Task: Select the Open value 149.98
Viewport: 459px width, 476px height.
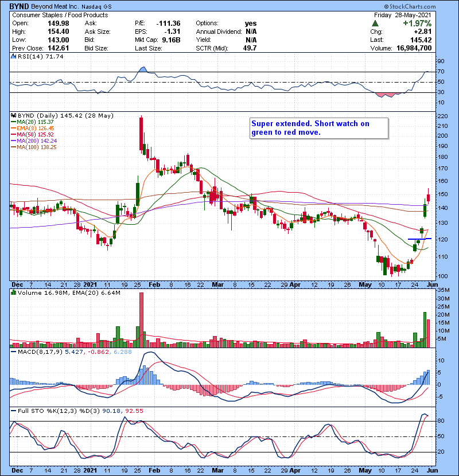Action: (59, 24)
